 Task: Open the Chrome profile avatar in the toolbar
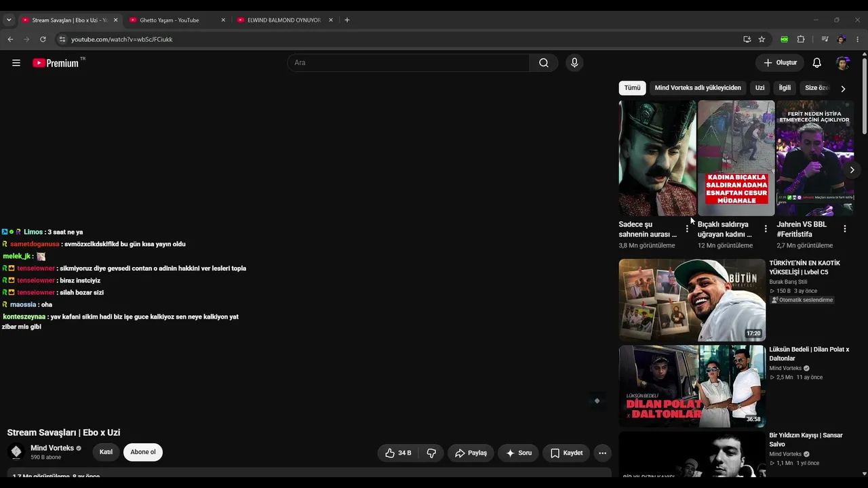click(x=842, y=39)
